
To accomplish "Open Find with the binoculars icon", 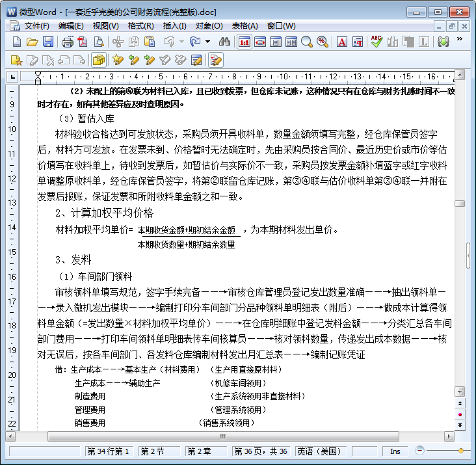I will [224, 42].
